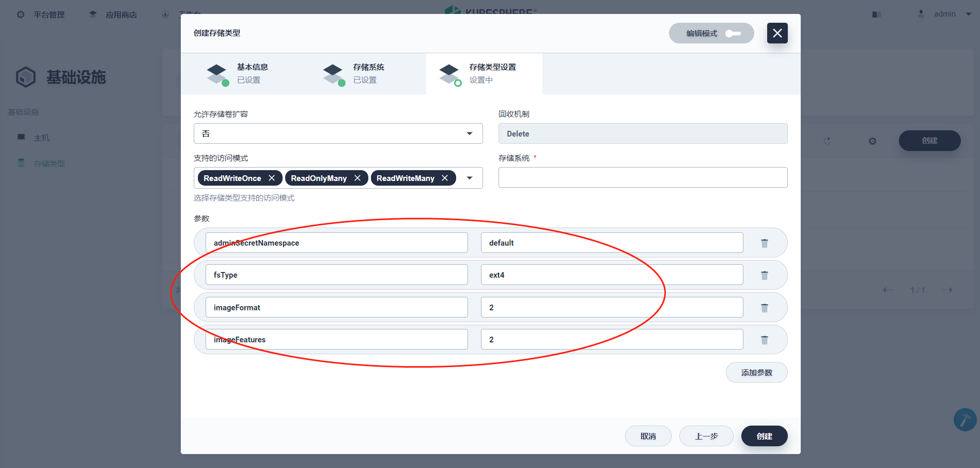Click the imageFeatures value field
Viewport: 980px width, 468px height.
pos(612,339)
